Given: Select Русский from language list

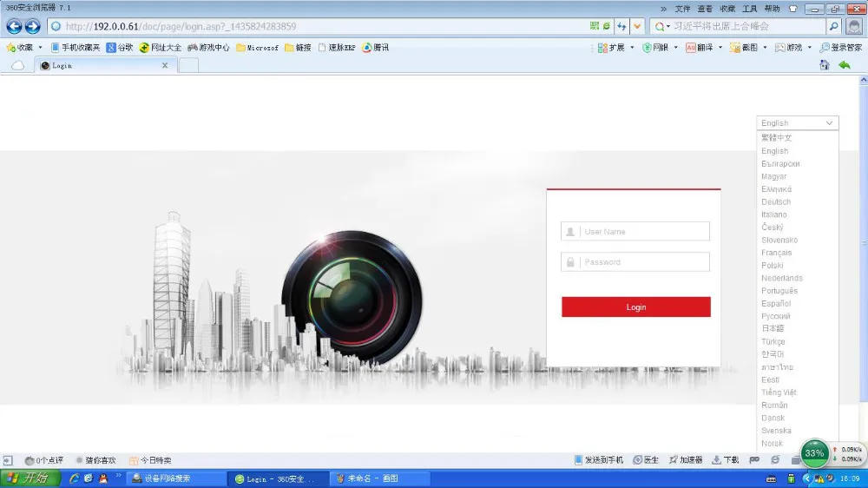Looking at the screenshot, I should (x=775, y=316).
